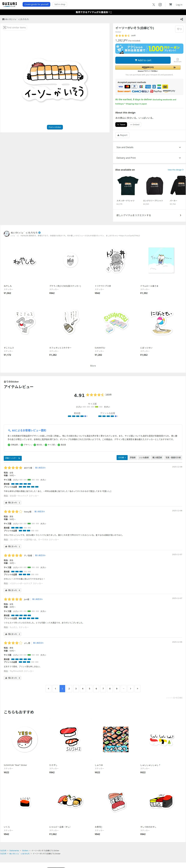Open カフェオレとコネクター sticker
This screenshot has height=868, width=186.
[x=70, y=323]
